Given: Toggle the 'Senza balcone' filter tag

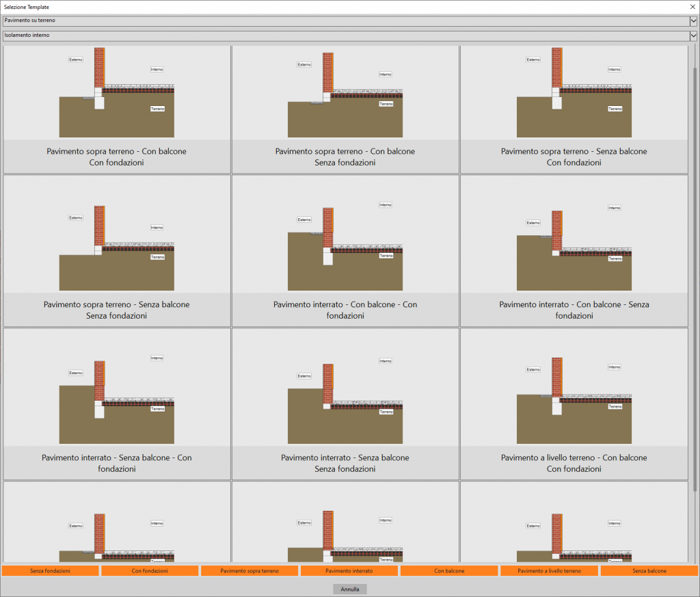Looking at the screenshot, I should click(649, 570).
